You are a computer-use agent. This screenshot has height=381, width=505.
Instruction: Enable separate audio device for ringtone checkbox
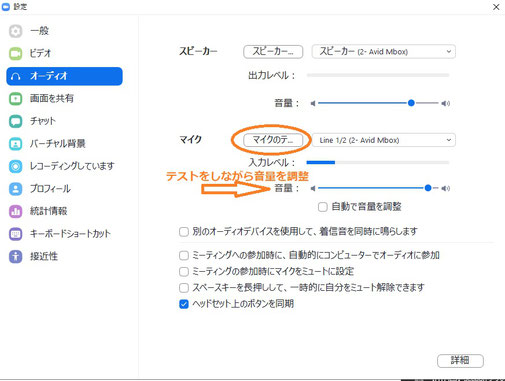pyautogui.click(x=184, y=232)
